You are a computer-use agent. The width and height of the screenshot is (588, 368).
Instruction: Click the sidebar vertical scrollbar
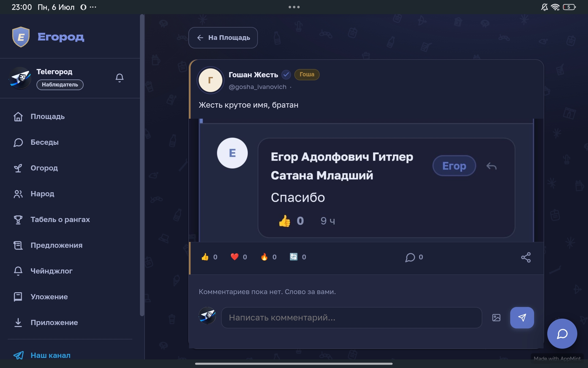tap(142, 165)
